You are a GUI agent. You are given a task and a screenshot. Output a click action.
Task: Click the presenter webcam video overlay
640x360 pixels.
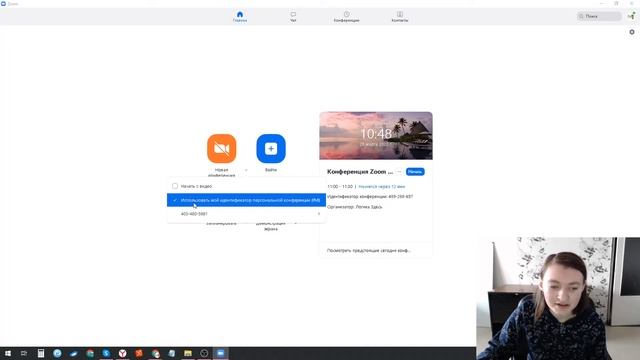click(x=558, y=298)
